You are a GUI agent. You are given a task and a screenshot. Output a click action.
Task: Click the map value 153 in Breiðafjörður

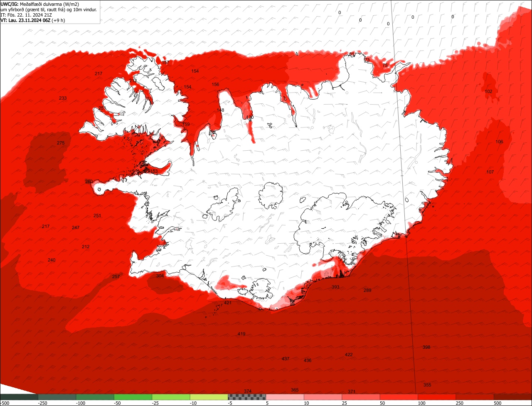(x=154, y=171)
